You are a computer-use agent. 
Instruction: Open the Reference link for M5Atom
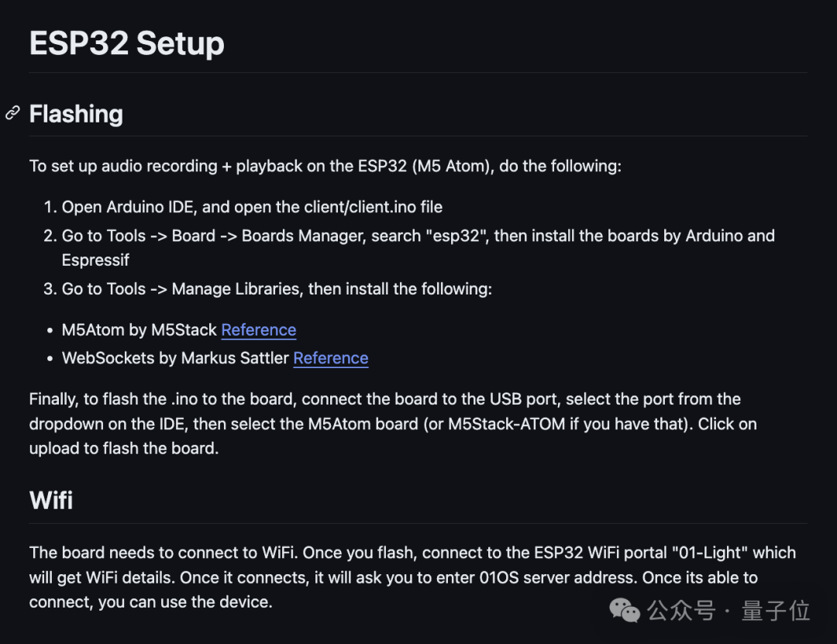258,329
